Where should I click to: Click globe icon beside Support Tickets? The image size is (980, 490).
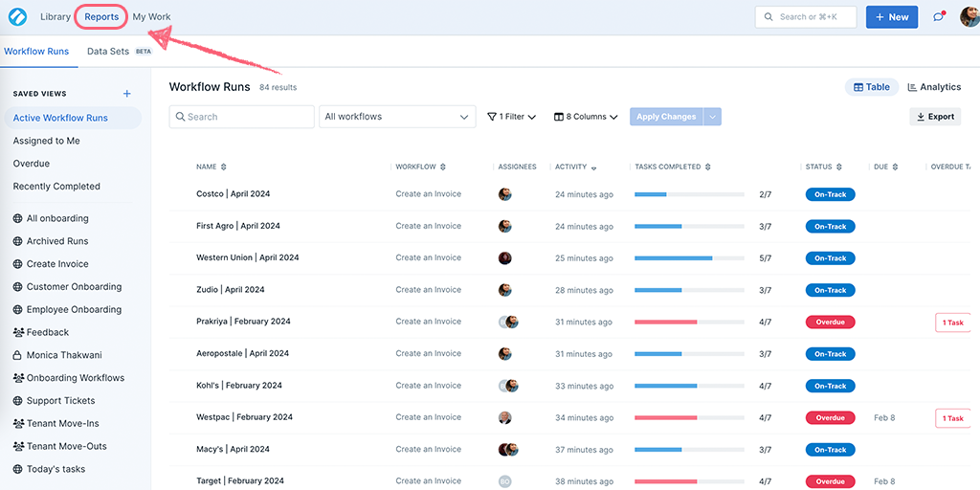17,401
